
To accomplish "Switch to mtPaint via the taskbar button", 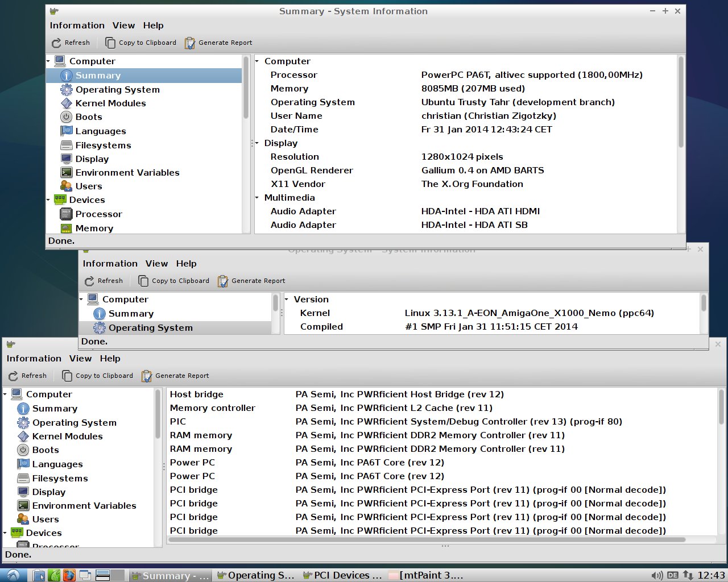I will coord(427,575).
